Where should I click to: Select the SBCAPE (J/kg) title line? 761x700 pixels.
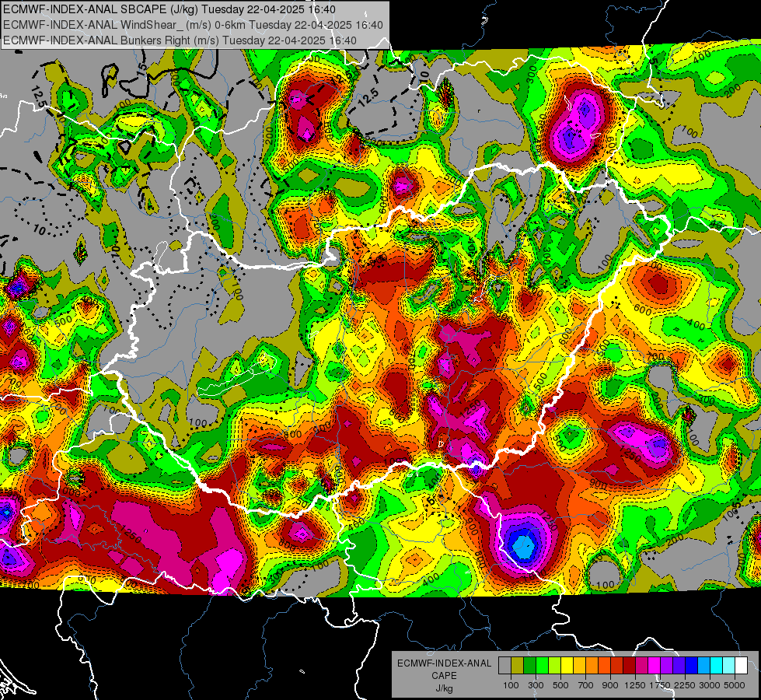click(169, 9)
